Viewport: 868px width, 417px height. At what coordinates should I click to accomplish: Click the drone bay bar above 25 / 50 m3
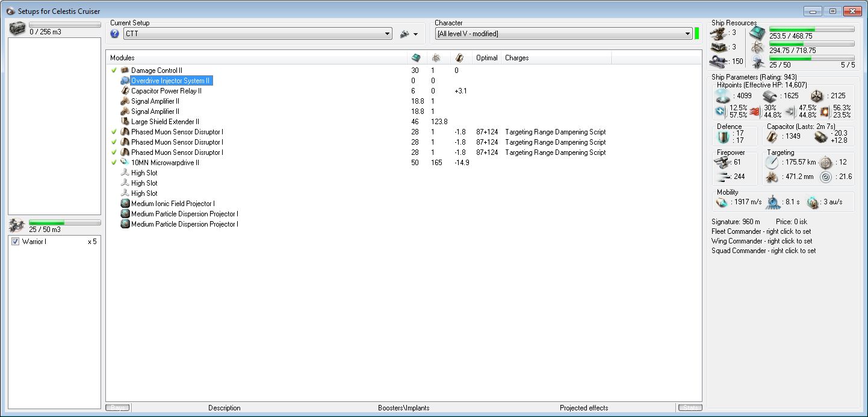pyautogui.click(x=65, y=223)
